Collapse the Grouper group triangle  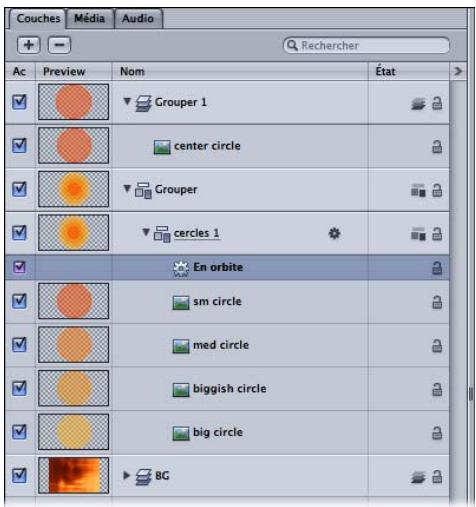pyautogui.click(x=127, y=188)
